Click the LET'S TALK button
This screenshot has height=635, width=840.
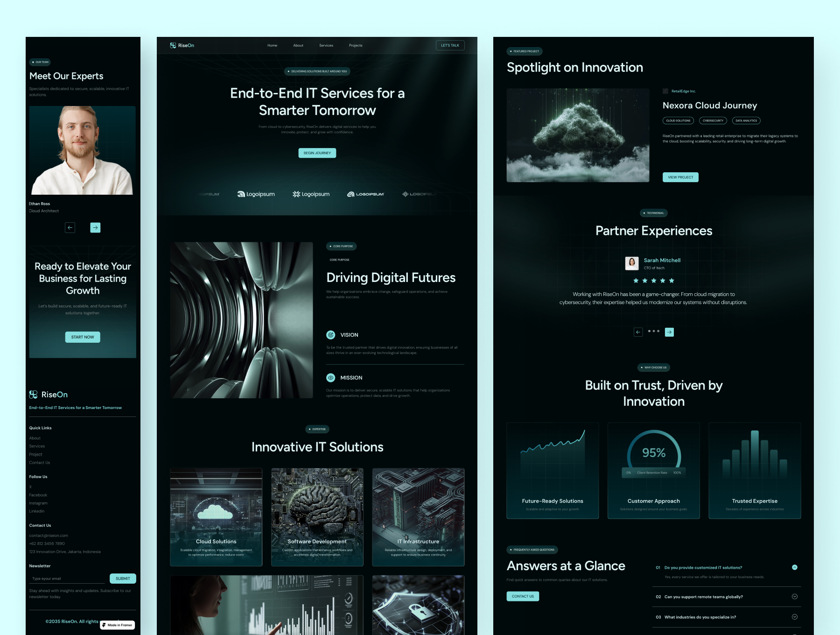click(x=450, y=45)
